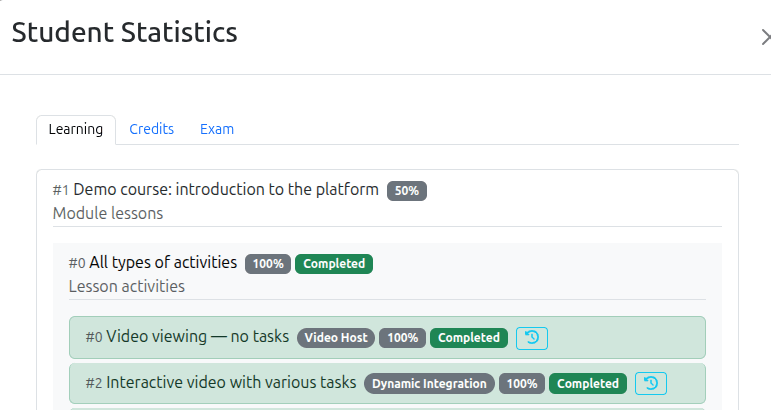
Task: Click Completed badge in Interactive video row
Action: point(588,383)
